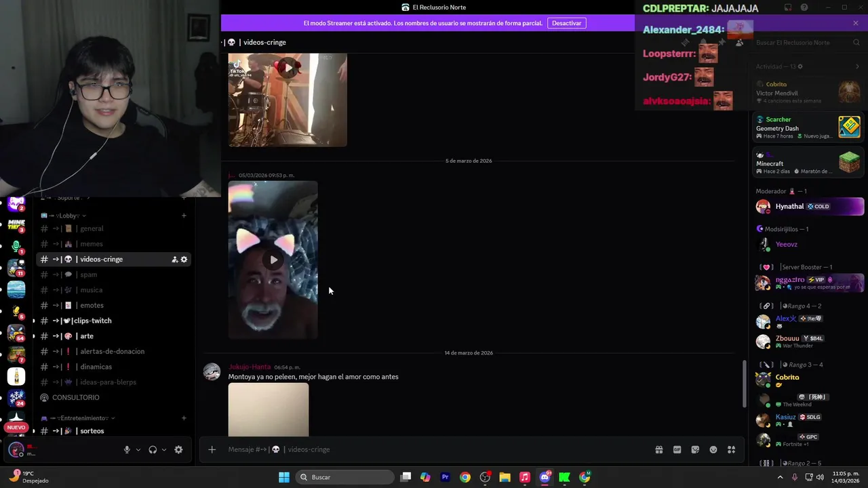Open microphone input options arrow
This screenshot has width=868, height=488.
138,449
